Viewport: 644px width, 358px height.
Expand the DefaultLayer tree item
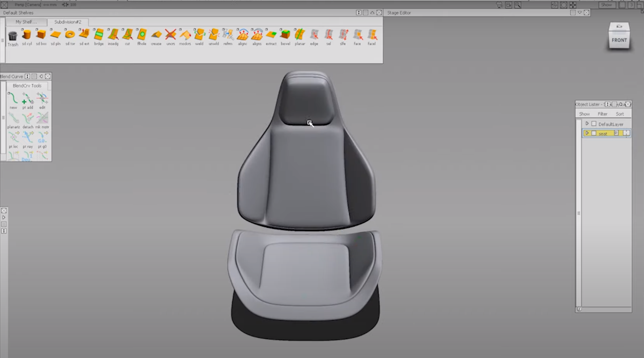(x=587, y=123)
